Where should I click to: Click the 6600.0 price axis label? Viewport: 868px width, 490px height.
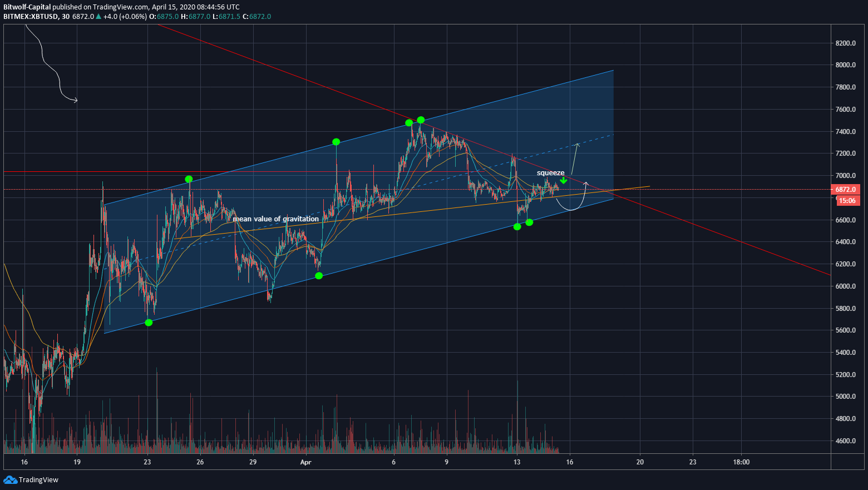coord(845,220)
